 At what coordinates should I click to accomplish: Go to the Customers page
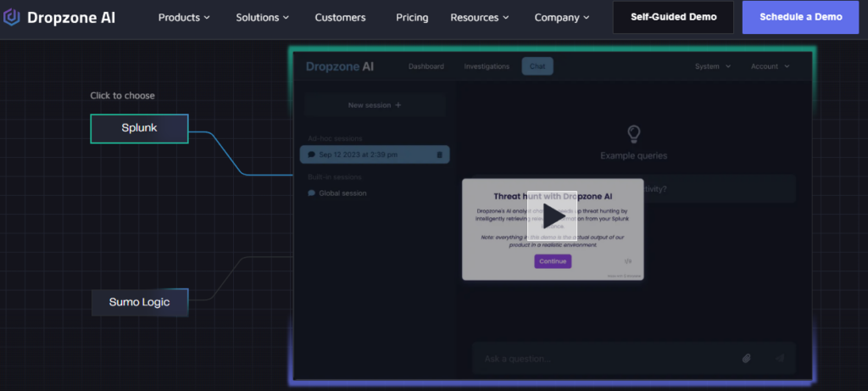click(x=341, y=18)
